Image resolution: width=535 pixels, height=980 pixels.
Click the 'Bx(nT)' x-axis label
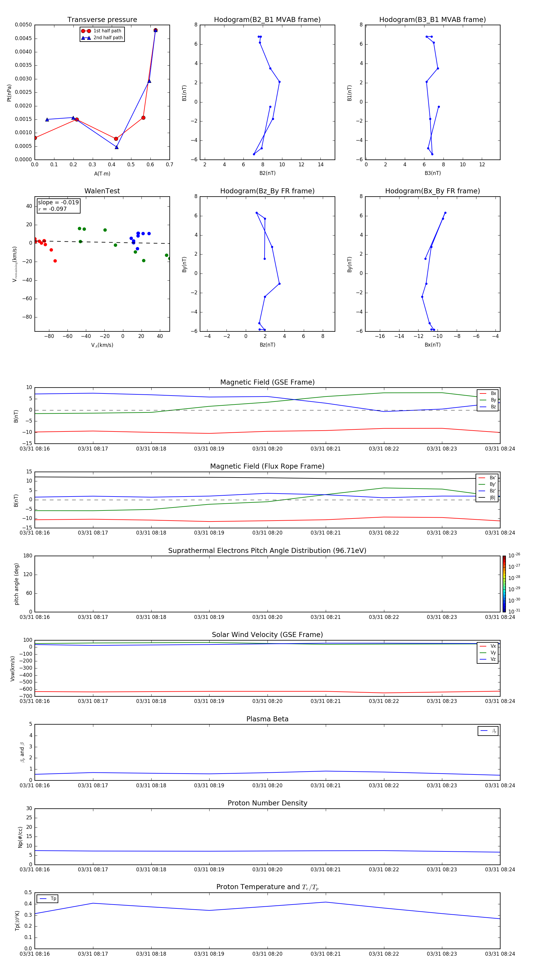(x=432, y=345)
